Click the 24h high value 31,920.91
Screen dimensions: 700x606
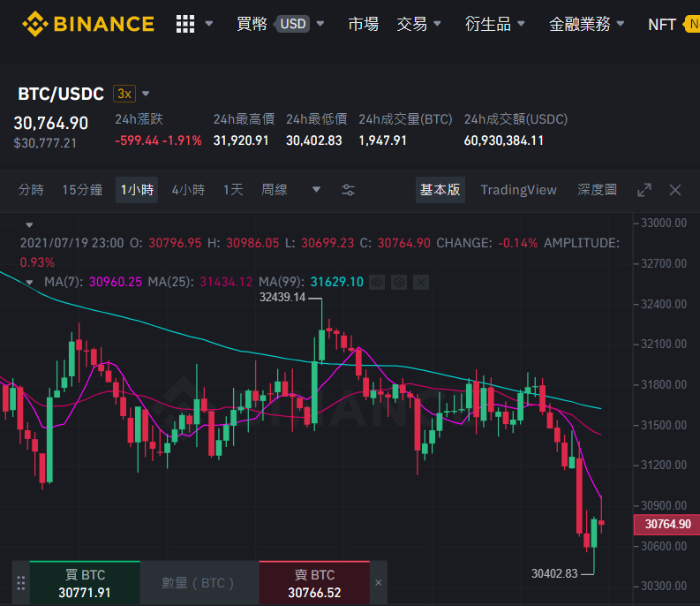(x=241, y=140)
